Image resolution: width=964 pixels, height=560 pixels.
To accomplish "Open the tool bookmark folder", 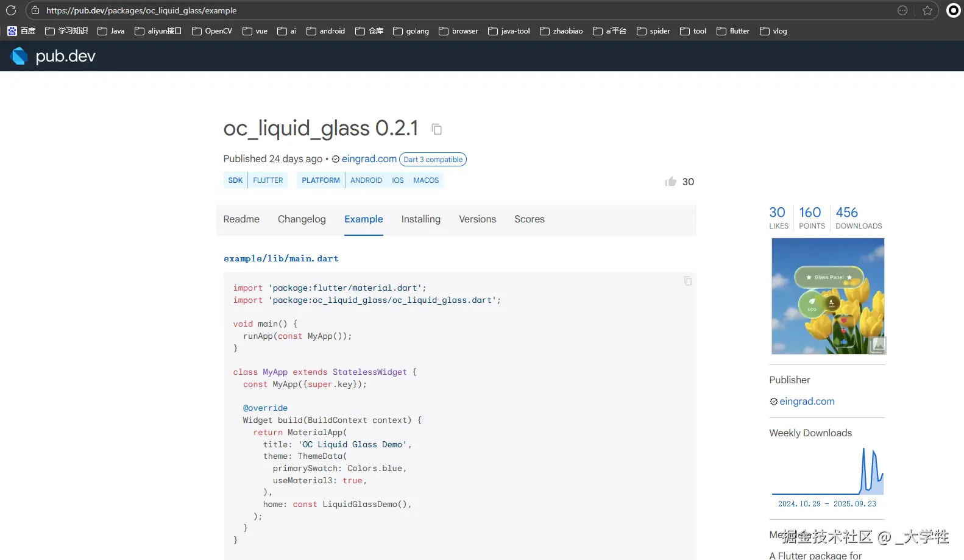I will point(693,31).
